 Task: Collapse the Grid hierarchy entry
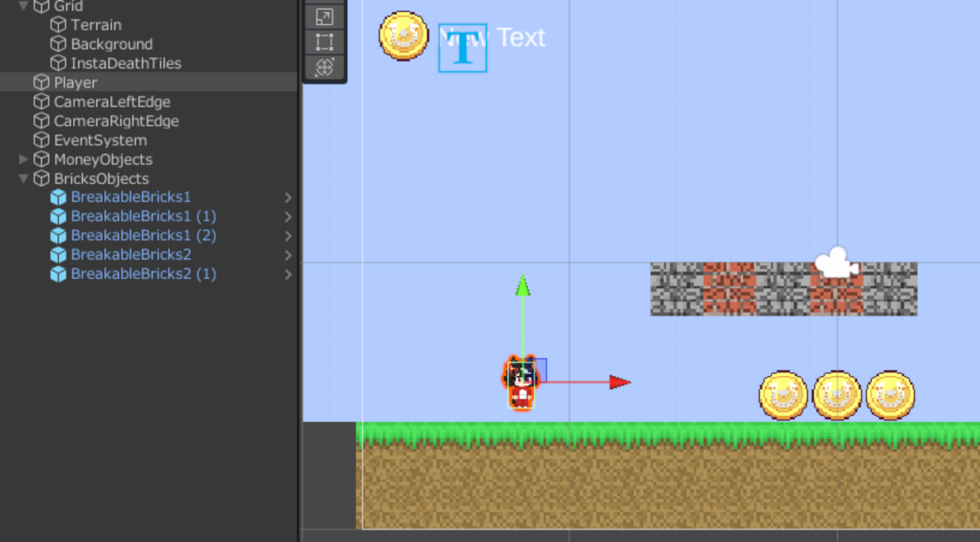23,5
